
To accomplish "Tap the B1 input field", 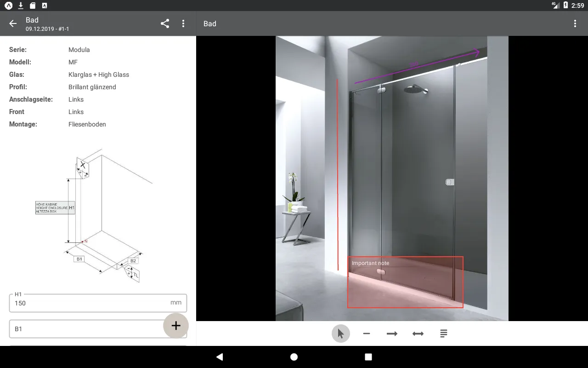I will 98,329.
